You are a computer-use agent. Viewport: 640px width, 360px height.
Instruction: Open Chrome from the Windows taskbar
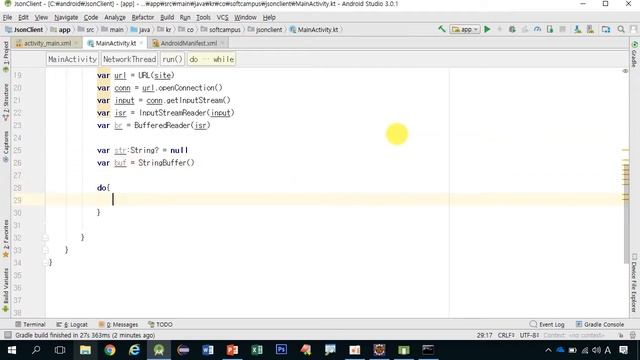109,350
